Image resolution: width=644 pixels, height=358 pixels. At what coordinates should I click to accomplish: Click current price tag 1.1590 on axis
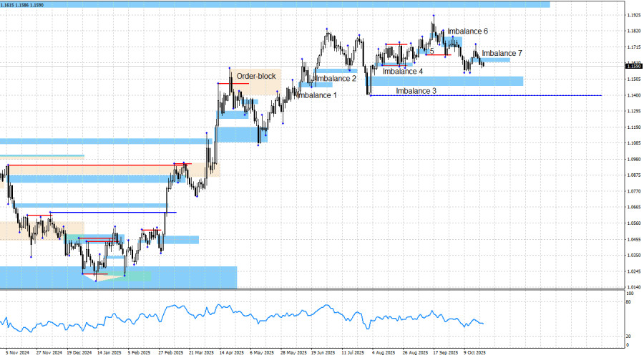coord(633,66)
